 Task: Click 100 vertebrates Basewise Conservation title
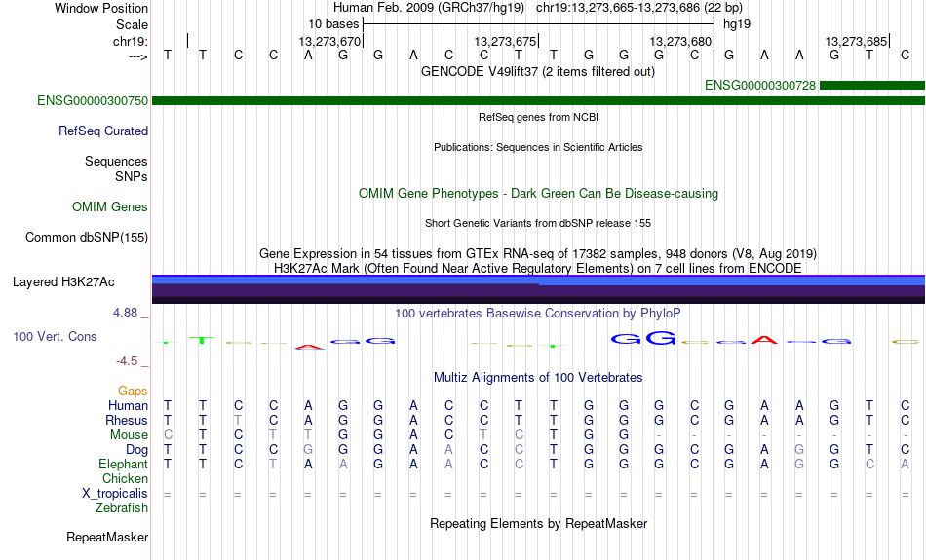point(538,313)
